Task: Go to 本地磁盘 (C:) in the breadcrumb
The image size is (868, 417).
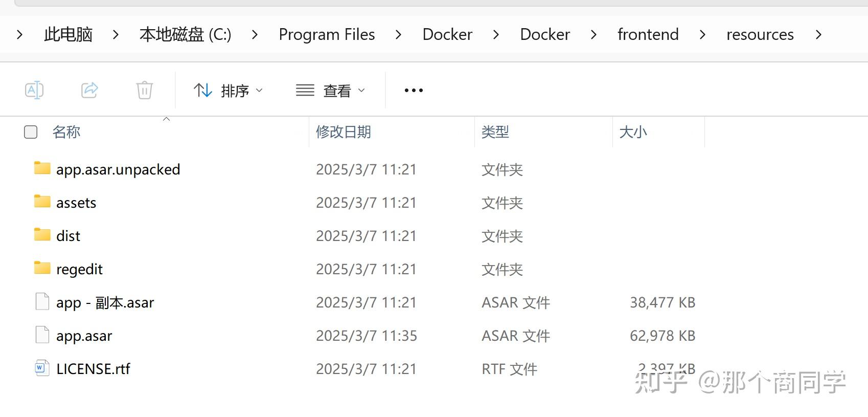Action: point(185,34)
